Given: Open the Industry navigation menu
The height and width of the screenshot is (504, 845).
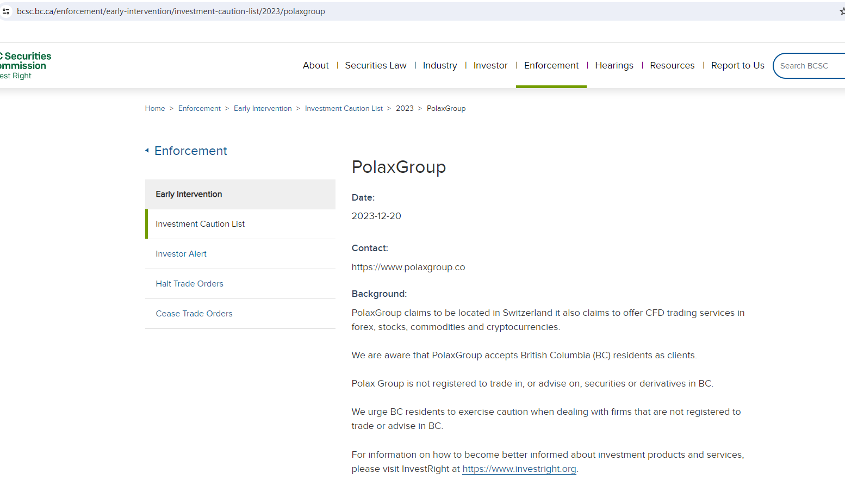Looking at the screenshot, I should click(x=440, y=65).
